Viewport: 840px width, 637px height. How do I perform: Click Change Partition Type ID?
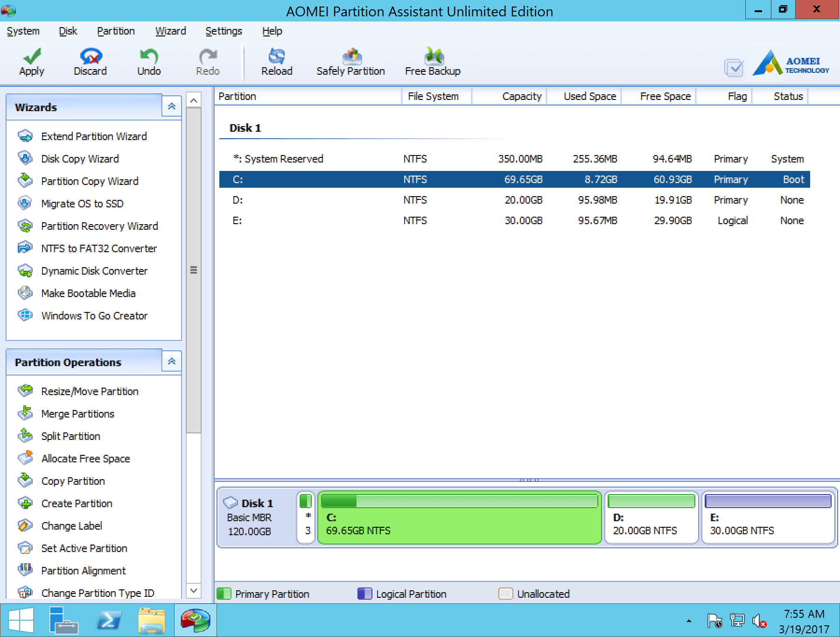98,593
